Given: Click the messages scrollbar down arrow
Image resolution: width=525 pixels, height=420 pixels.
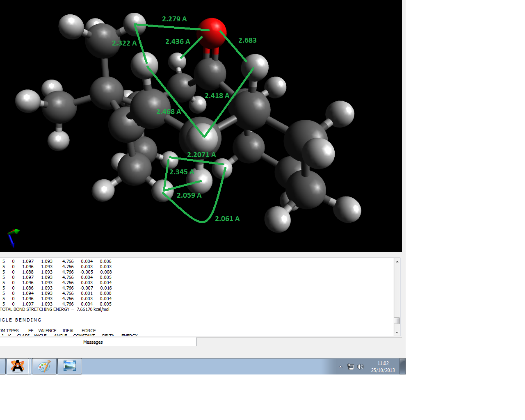Looking at the screenshot, I should click(397, 332).
